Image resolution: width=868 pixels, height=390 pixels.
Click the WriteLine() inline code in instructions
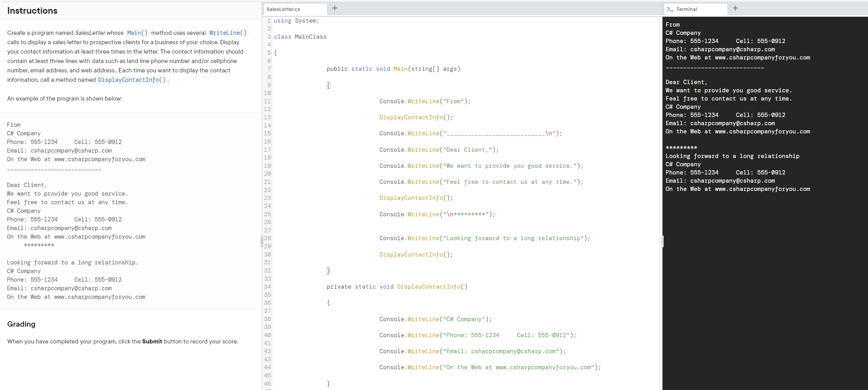click(227, 33)
